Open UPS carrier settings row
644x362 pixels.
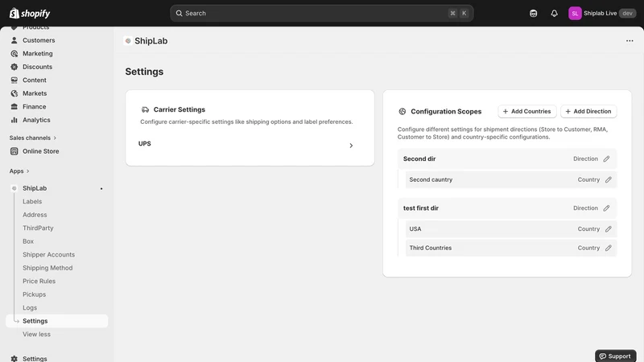(x=250, y=145)
